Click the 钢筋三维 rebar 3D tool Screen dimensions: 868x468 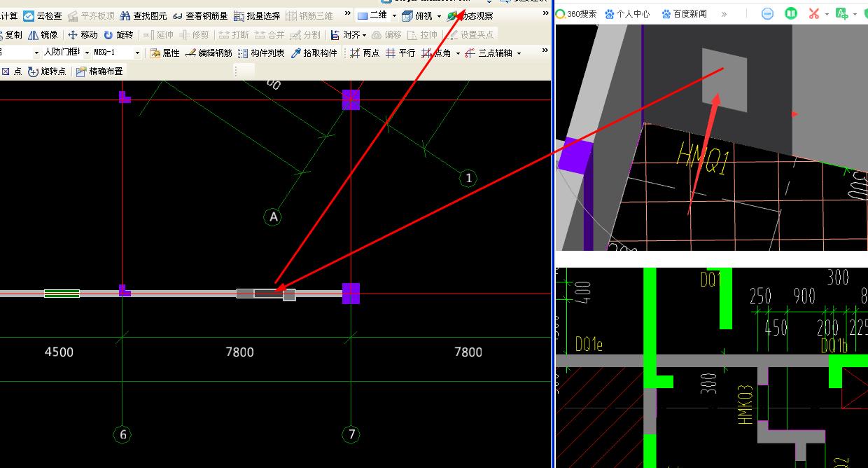pos(309,15)
